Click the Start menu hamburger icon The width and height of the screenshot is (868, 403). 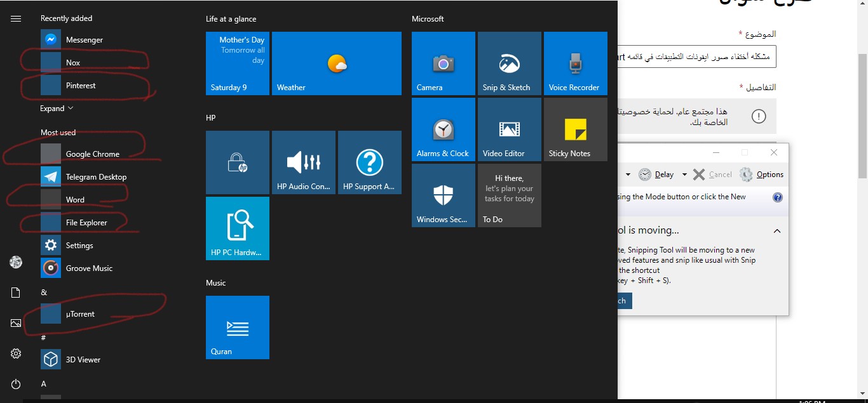click(16, 19)
